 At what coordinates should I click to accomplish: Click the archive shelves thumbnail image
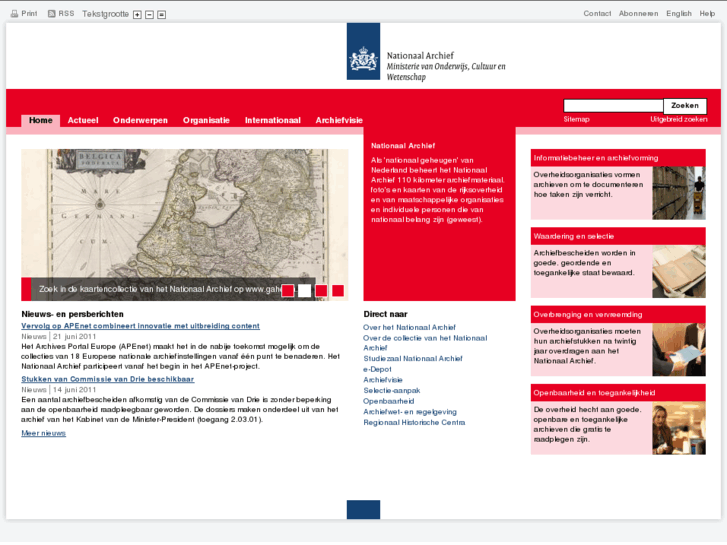click(679, 193)
